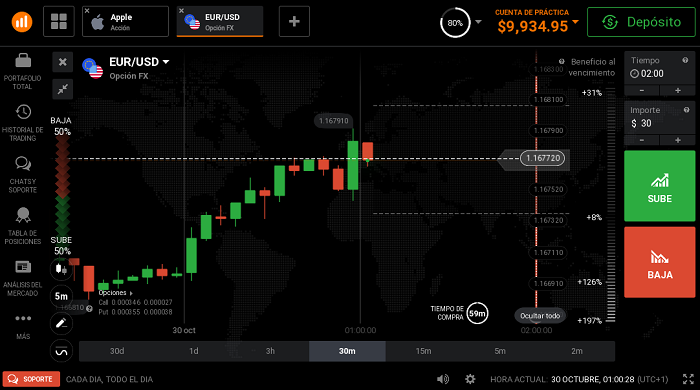Image resolution: width=700 pixels, height=390 pixels.
Task: Expand the dropdown beside 80% indicator
Action: point(478,21)
